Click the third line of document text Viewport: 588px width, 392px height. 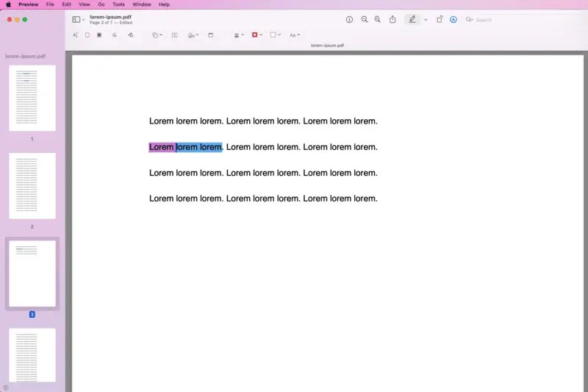point(263,173)
